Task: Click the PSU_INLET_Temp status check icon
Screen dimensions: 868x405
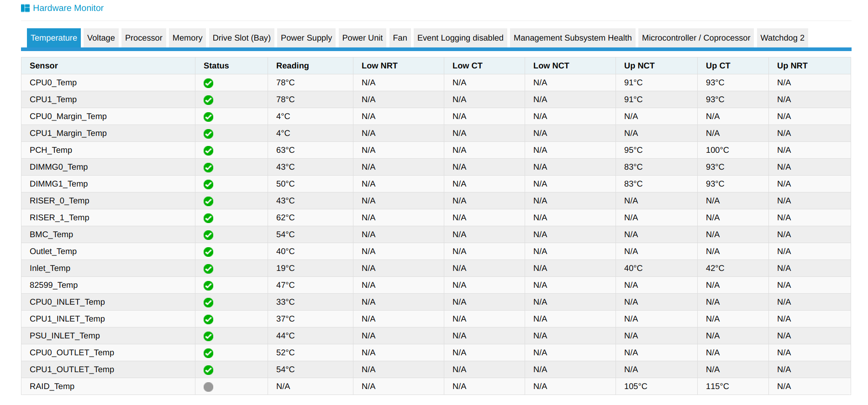Action: point(208,336)
